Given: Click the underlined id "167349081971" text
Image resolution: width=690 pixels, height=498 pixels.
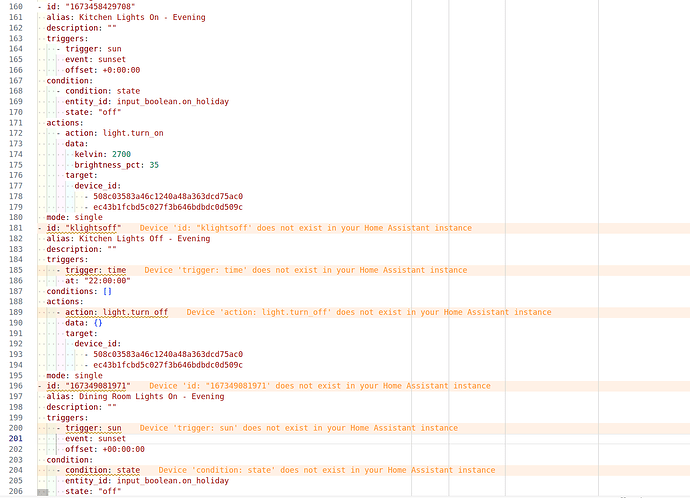Looking at the screenshot, I should pos(88,386).
